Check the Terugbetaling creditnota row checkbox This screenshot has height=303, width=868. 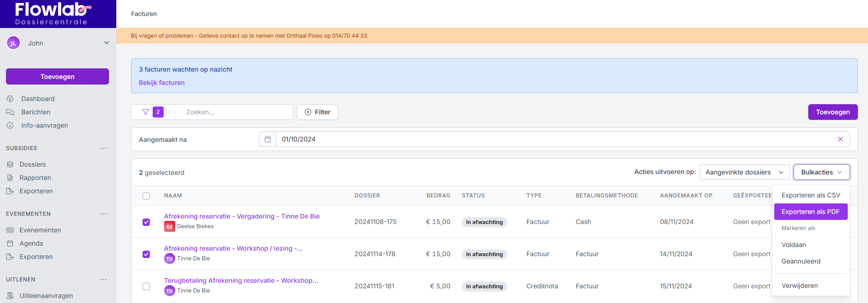(146, 286)
